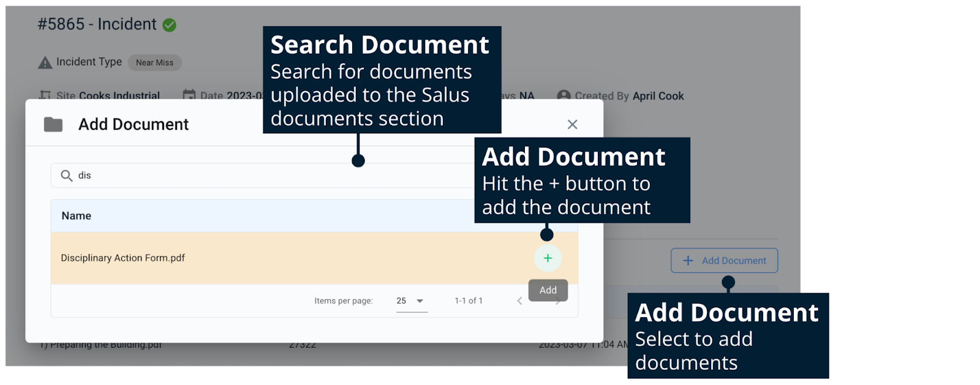980x385 pixels.
Task: Click the grey Add tooltip label
Action: (548, 290)
